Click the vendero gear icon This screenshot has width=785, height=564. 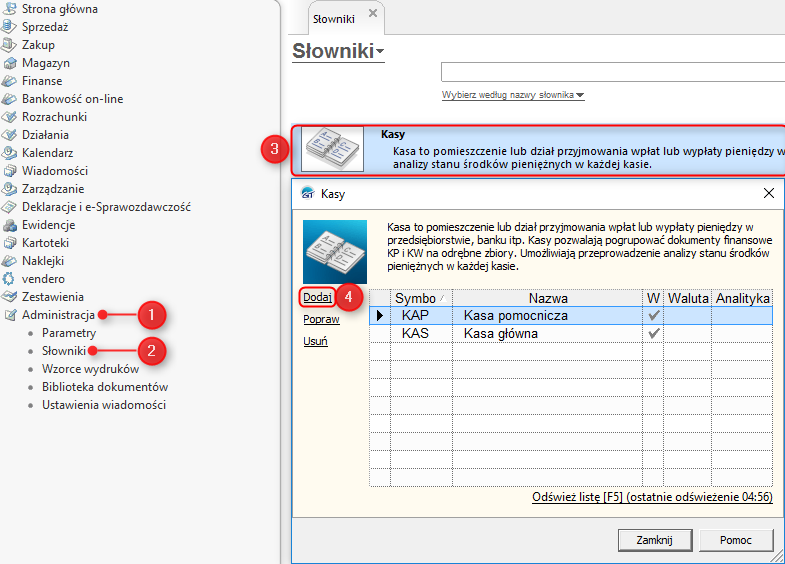point(9,279)
